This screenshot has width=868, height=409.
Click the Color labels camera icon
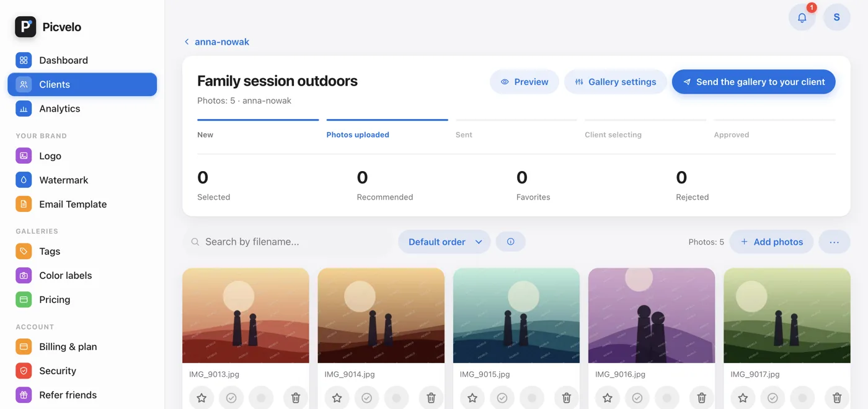tap(24, 275)
